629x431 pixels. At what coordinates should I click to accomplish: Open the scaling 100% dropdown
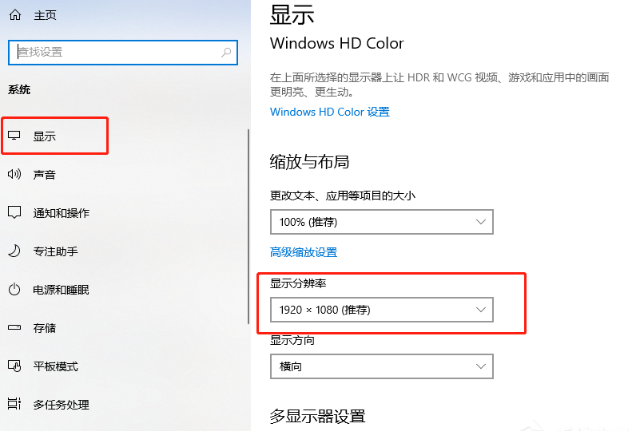382,220
